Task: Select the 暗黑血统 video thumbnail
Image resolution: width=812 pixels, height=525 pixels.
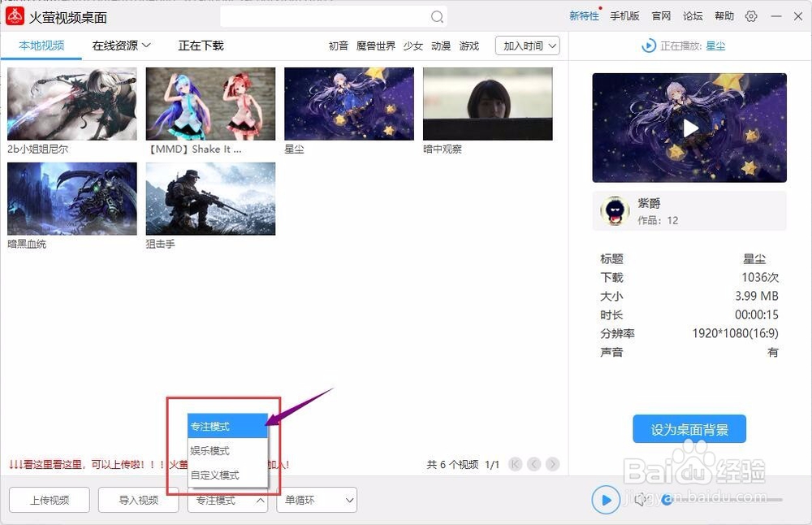Action: (72, 198)
